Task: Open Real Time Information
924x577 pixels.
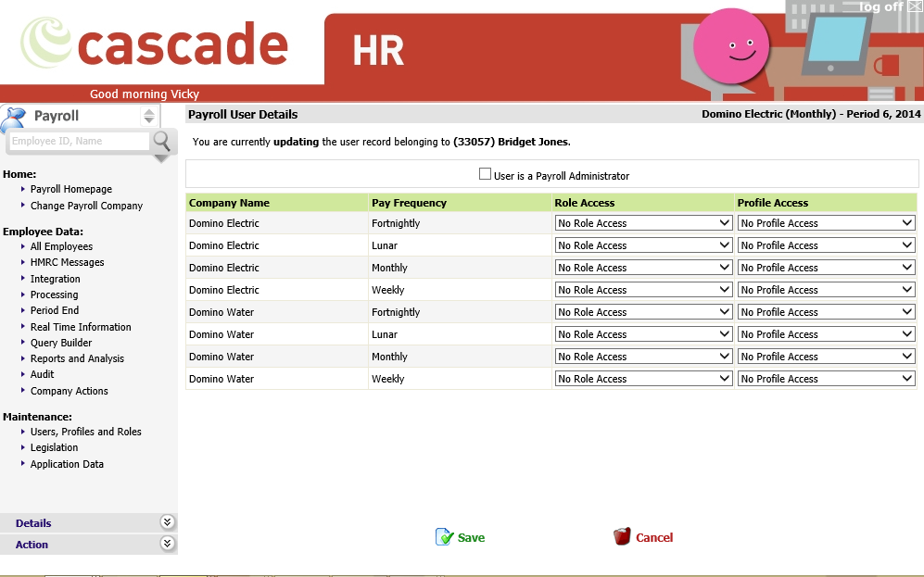Action: [x=81, y=327]
